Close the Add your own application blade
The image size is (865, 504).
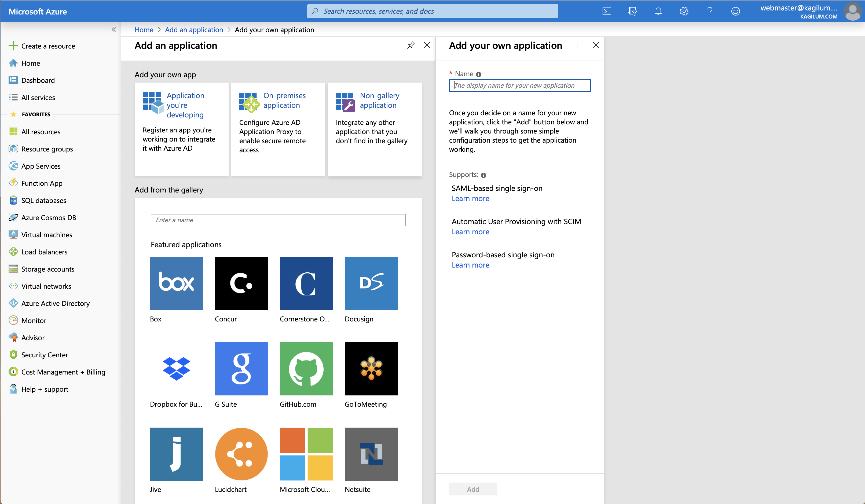(x=596, y=45)
